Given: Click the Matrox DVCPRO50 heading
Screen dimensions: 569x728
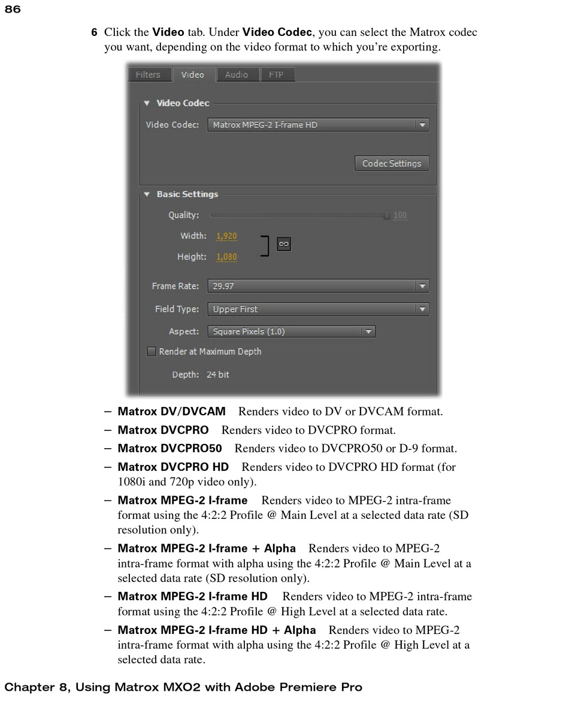Looking at the screenshot, I should pos(170,448).
